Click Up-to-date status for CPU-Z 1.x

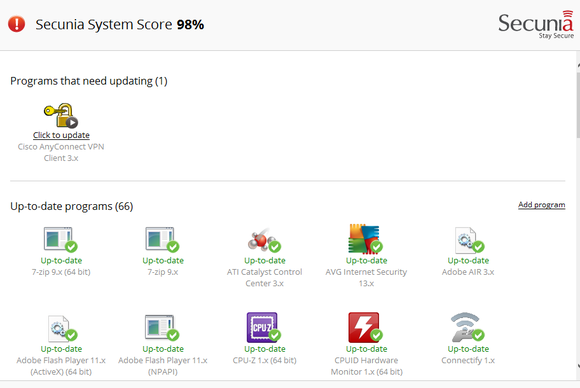[264, 349]
